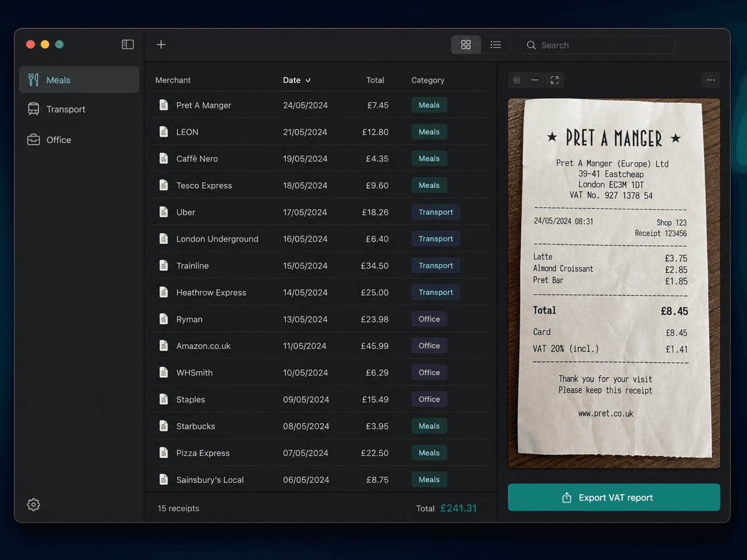This screenshot has width=747, height=560.
Task: Click the £22.50 total
Action: click(x=375, y=453)
